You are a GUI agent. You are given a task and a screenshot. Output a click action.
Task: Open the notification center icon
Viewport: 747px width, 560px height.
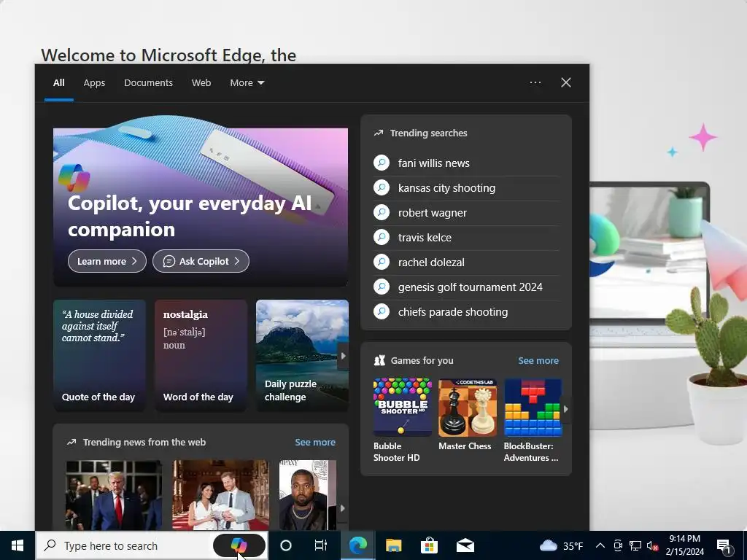click(x=724, y=545)
